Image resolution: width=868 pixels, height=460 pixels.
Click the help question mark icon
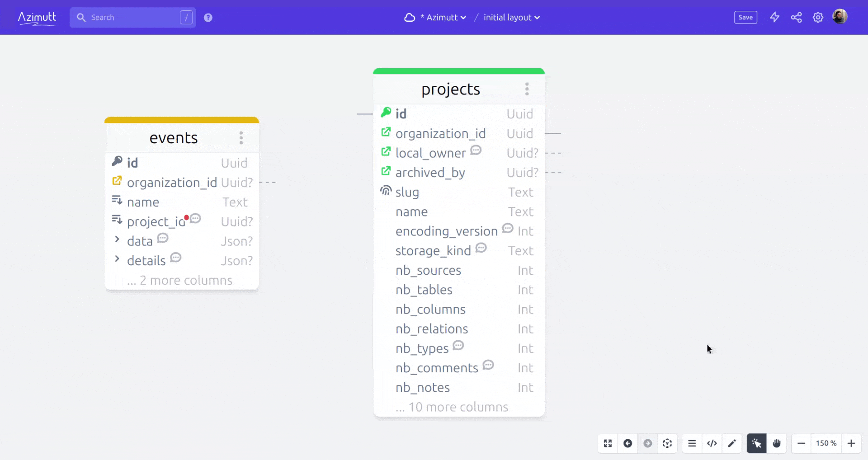(x=208, y=17)
